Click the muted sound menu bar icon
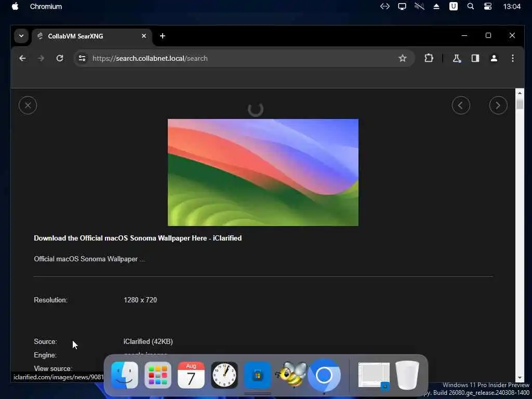 coord(419,6)
